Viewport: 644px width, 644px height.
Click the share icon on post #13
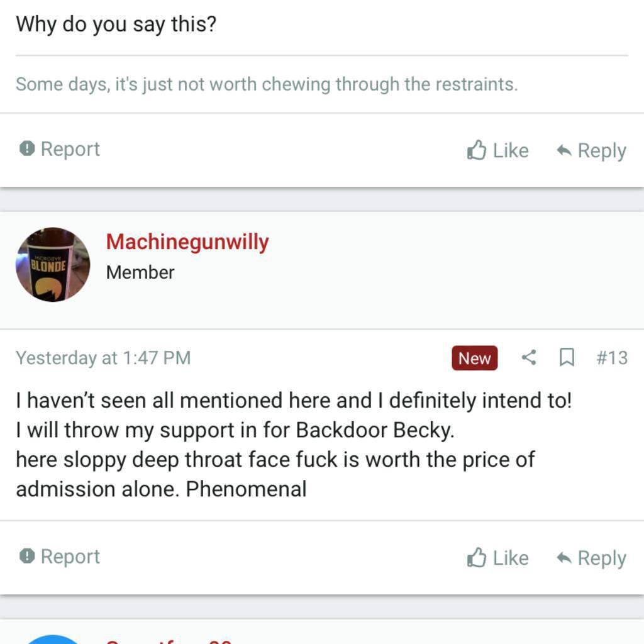529,358
